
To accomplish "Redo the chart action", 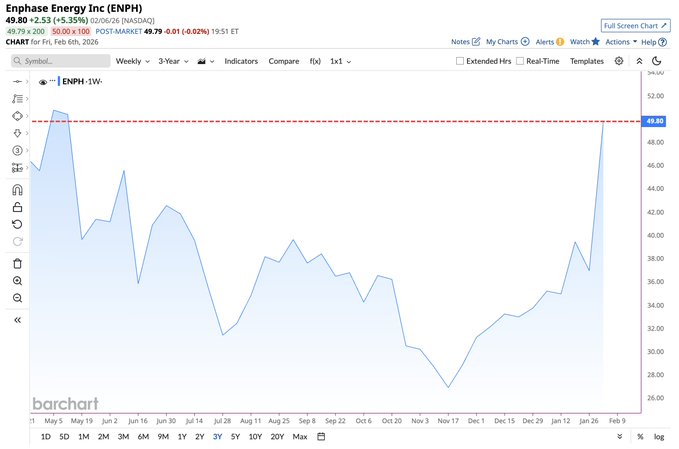I will click(17, 242).
